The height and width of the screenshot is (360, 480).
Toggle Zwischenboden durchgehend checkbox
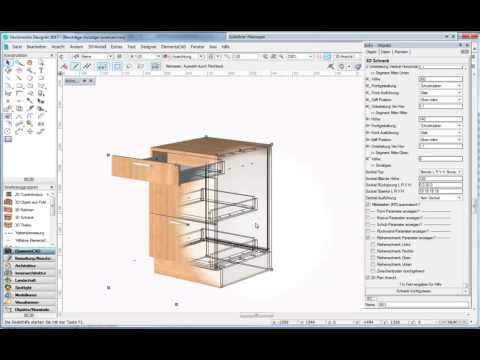pos(373,271)
